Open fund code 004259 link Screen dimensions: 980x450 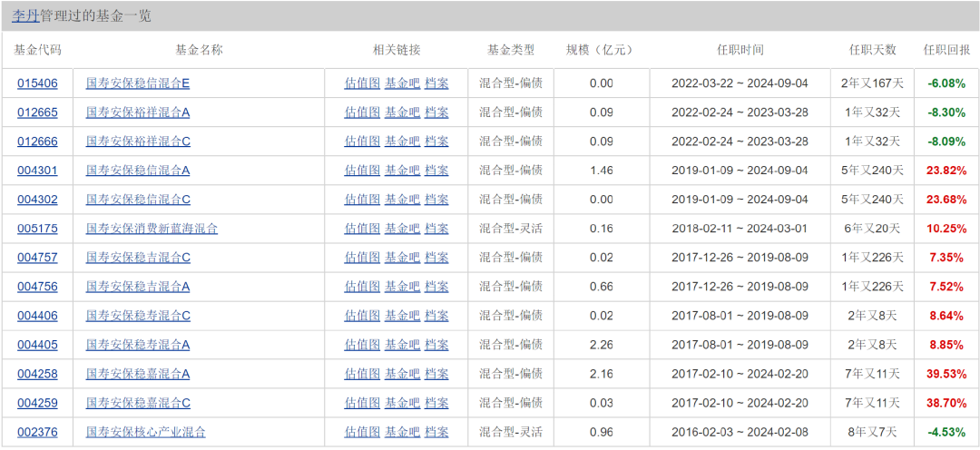point(37,403)
